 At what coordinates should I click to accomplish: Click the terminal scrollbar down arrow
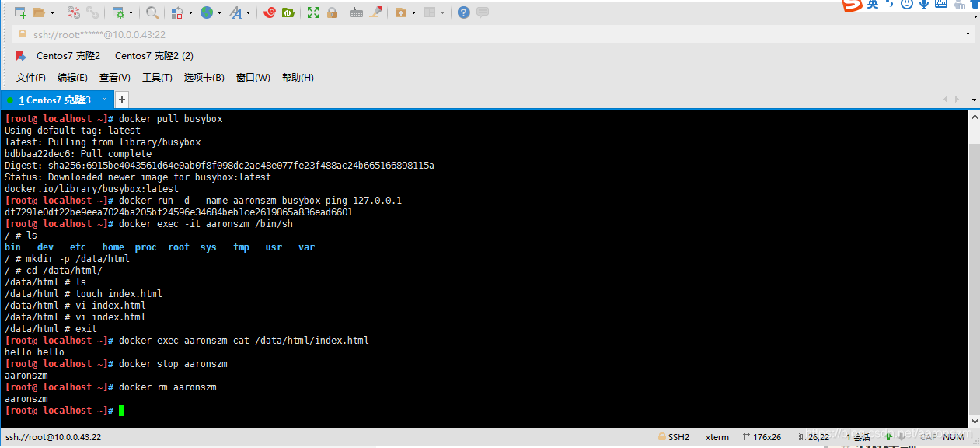pos(974,422)
